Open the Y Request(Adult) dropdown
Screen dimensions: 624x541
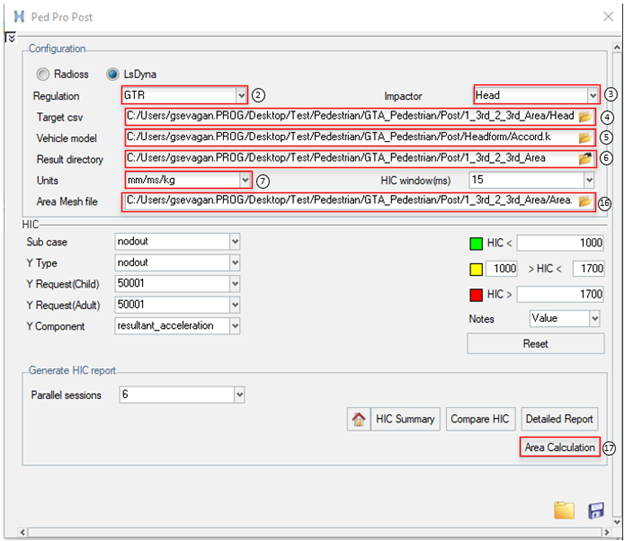point(177,305)
